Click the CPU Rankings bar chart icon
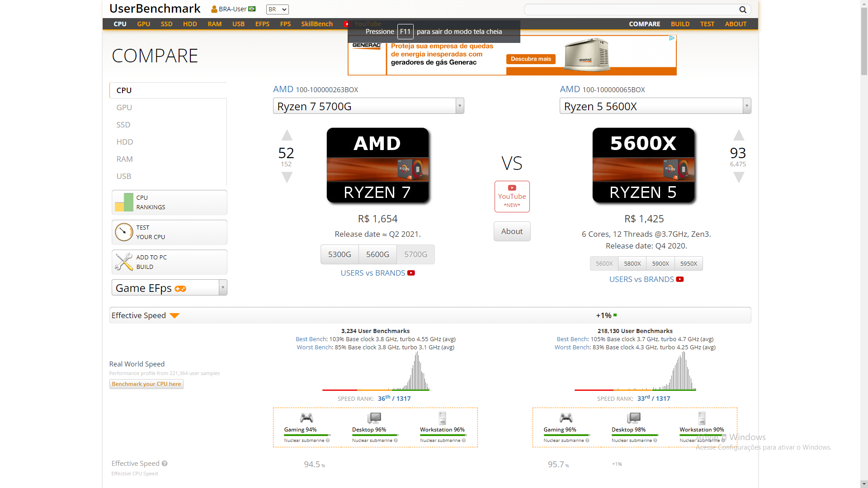Viewport: 868px width, 488px height. [x=124, y=202]
